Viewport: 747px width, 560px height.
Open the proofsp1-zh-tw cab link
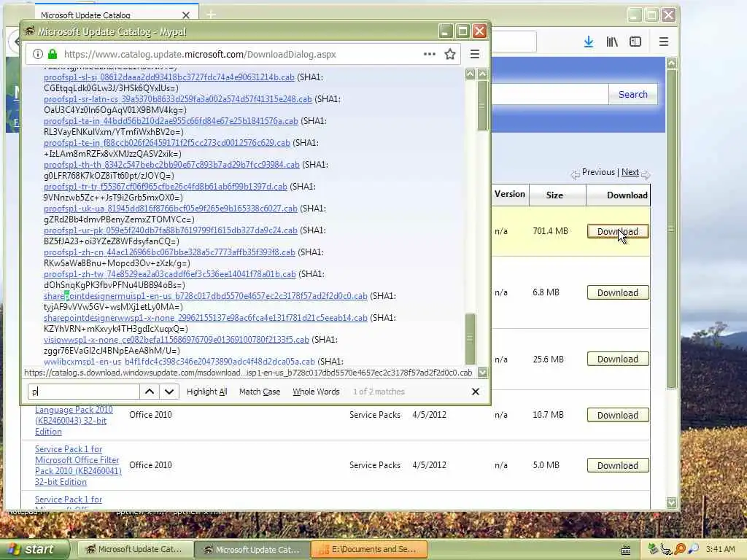click(169, 274)
